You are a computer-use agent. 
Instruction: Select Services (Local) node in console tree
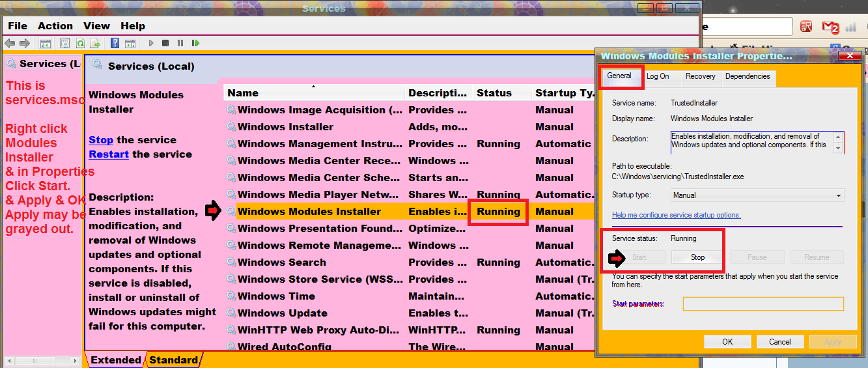tap(43, 64)
